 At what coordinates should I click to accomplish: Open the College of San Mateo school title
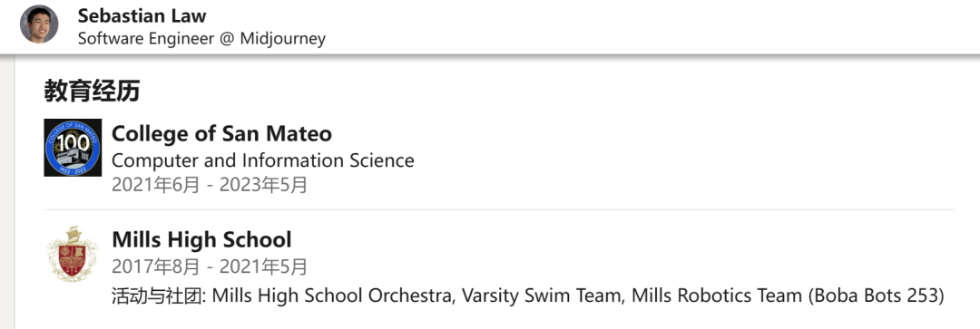[x=222, y=133]
